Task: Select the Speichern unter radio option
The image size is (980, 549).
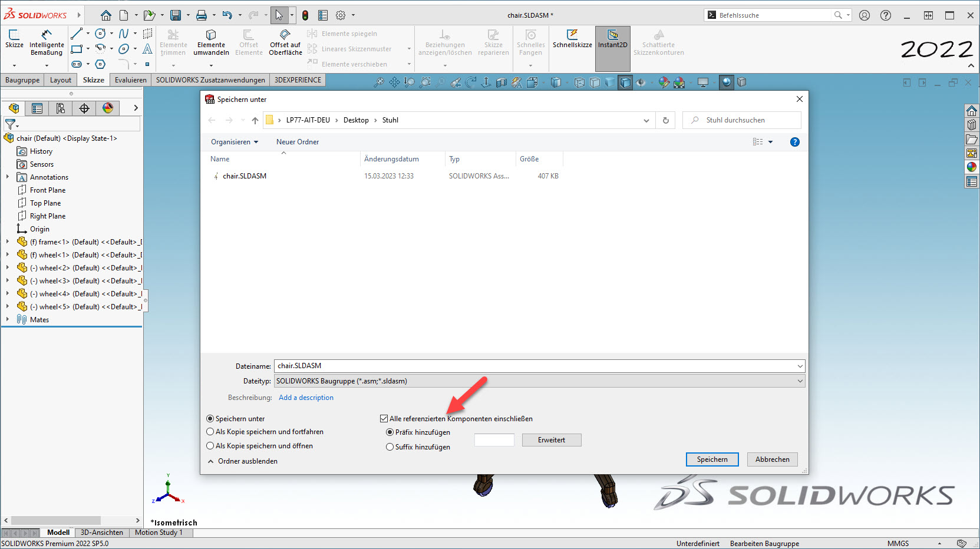Action: tap(210, 419)
